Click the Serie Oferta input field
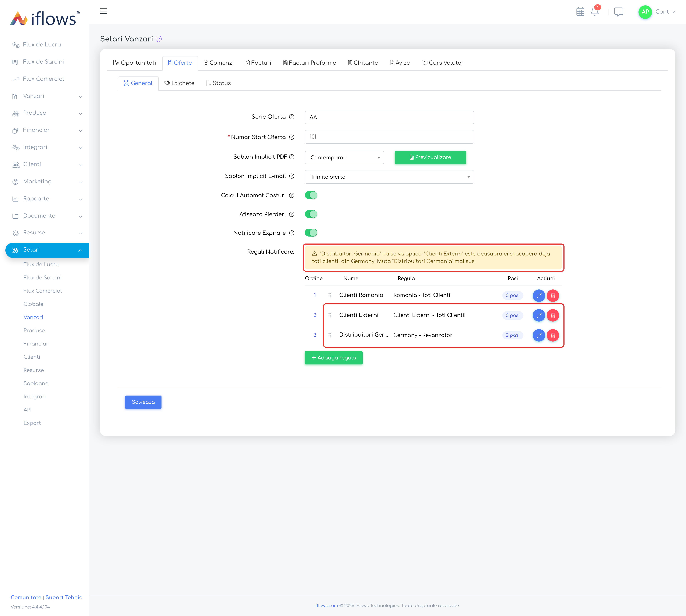 pos(389,117)
